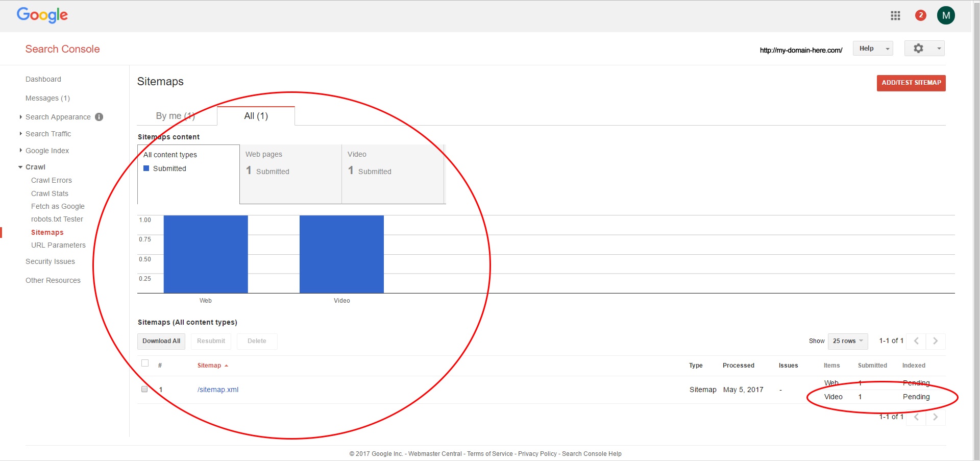The width and height of the screenshot is (980, 461).
Task: Open the Help dropdown
Action: click(873, 48)
